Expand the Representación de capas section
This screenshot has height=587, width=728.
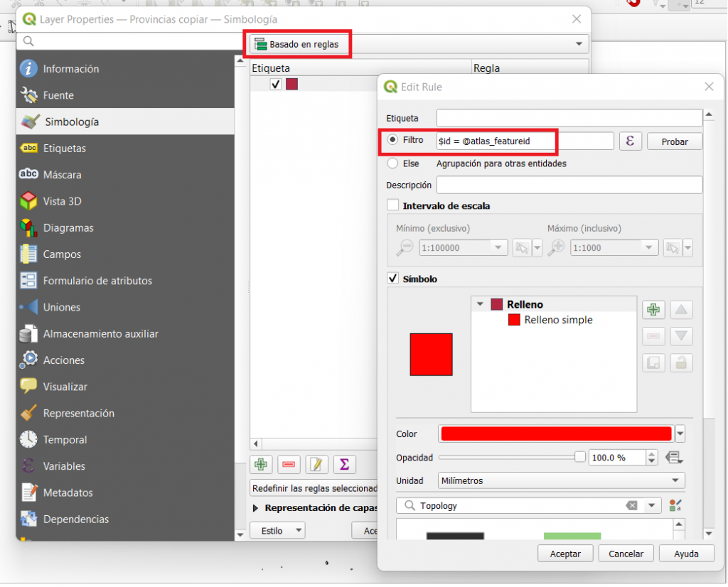(256, 508)
